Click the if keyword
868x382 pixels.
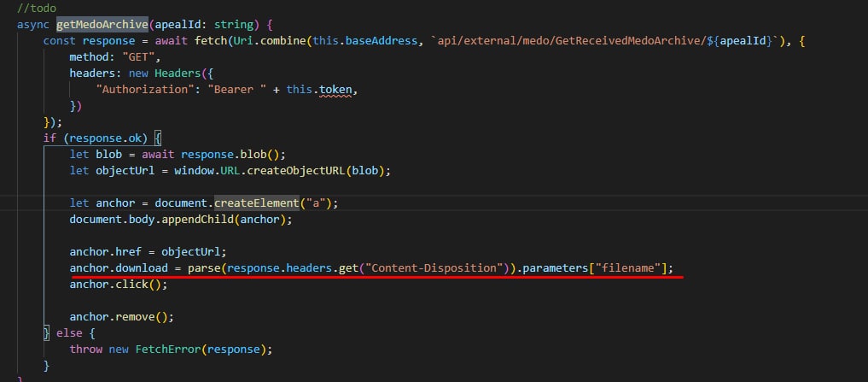click(50, 138)
